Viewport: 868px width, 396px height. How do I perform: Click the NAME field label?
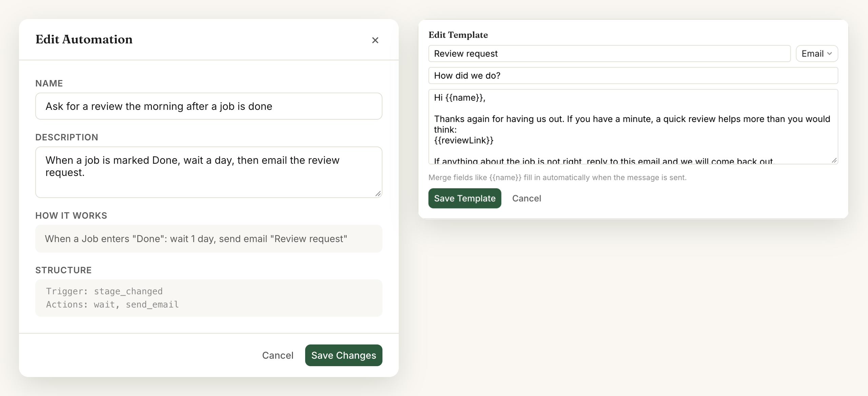click(49, 83)
